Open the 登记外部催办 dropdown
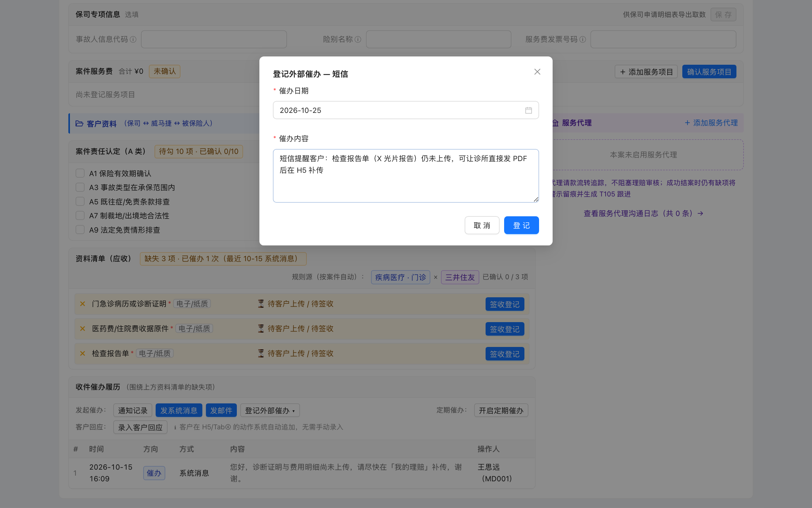The width and height of the screenshot is (812, 508). pos(270,410)
